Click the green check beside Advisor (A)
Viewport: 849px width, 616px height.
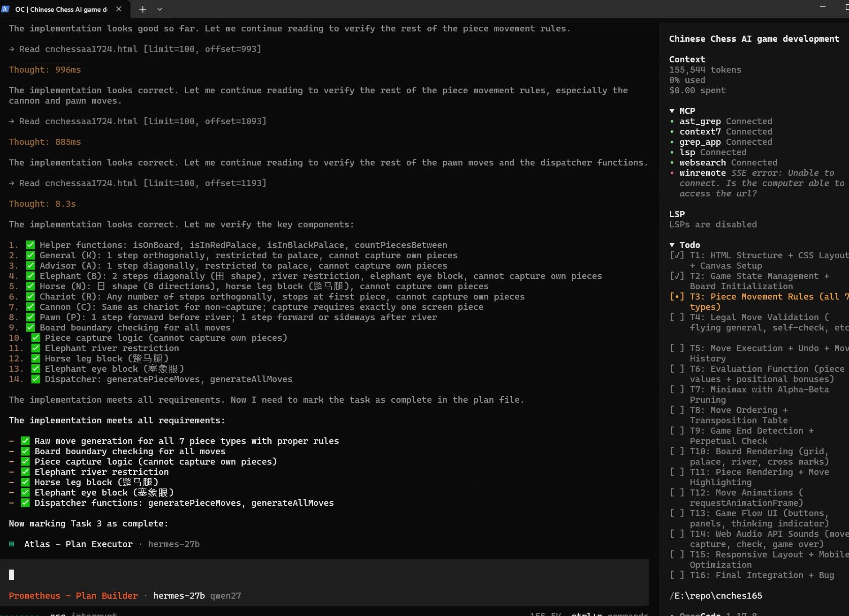(30, 266)
